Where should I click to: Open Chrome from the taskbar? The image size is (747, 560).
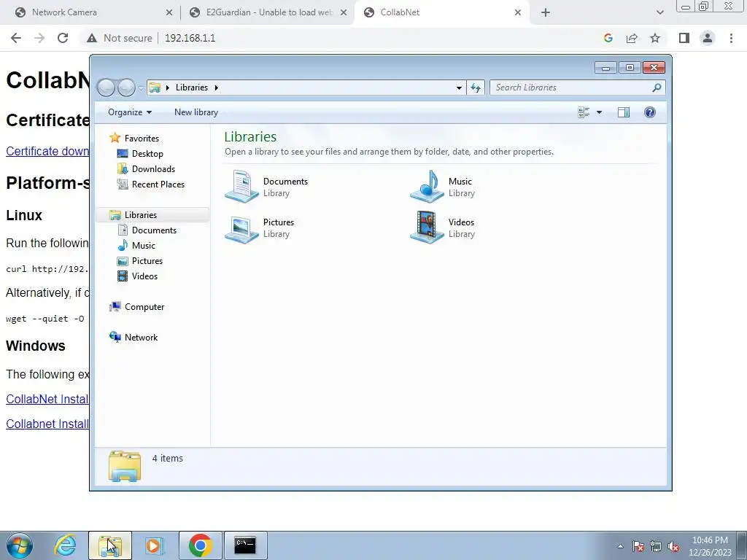(200, 545)
